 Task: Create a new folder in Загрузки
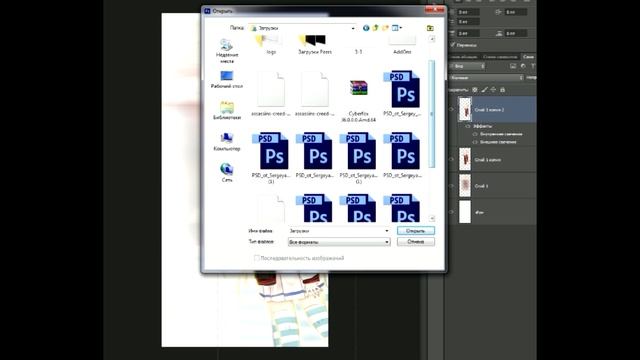coord(385,28)
